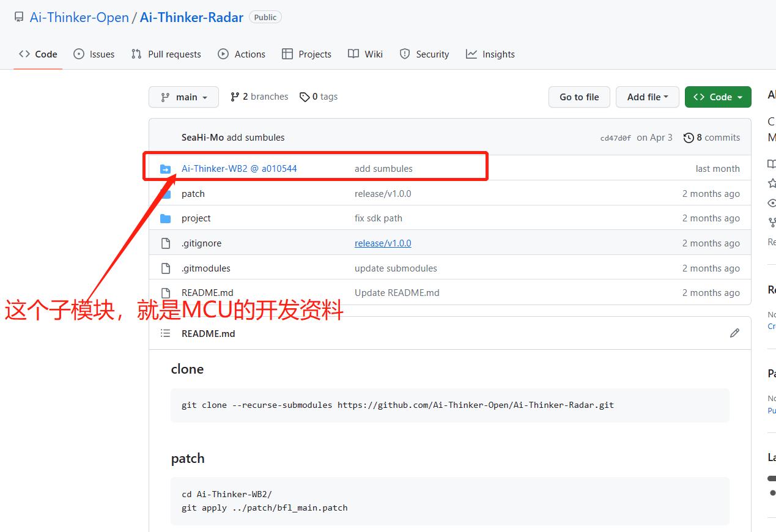Screen dimensions: 776x532
Task: Open the Ai-Thinker-WB2 @ a010544 submodule
Action: coord(239,169)
